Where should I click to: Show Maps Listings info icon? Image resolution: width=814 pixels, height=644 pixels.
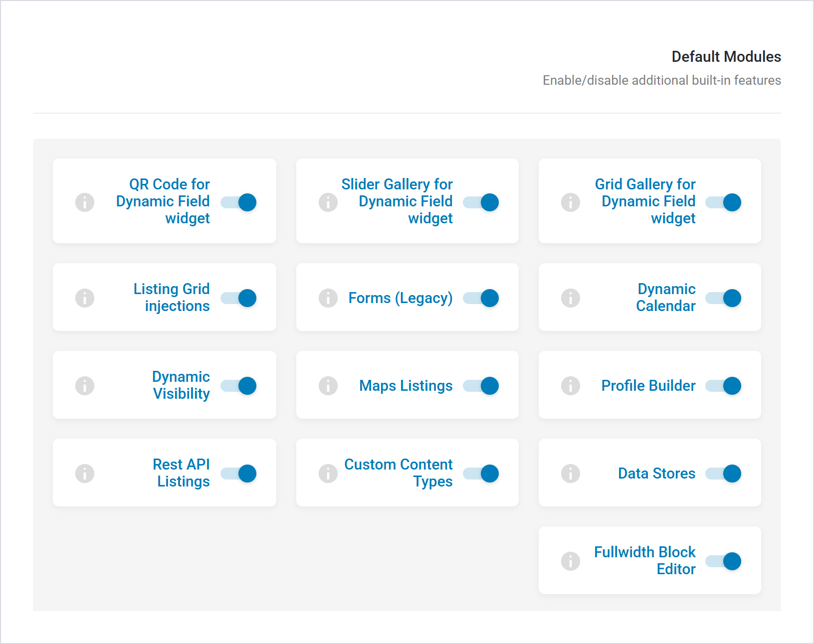click(328, 386)
